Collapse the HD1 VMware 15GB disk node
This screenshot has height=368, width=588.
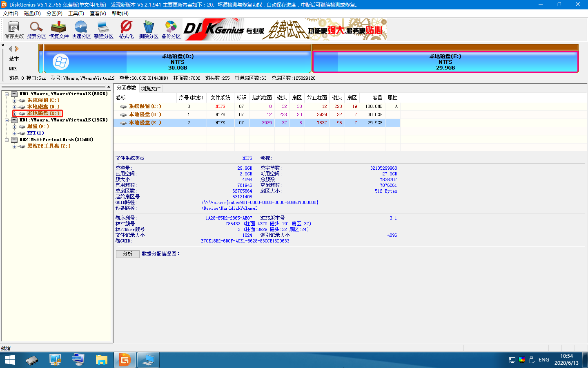pos(7,120)
